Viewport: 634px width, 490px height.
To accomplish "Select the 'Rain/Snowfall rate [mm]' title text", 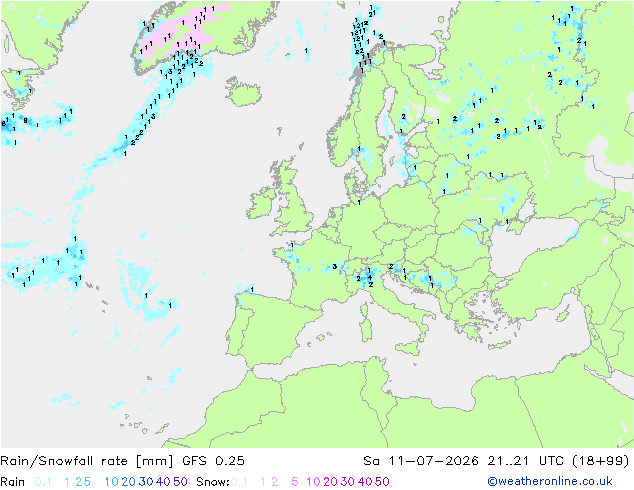I will tap(87, 461).
